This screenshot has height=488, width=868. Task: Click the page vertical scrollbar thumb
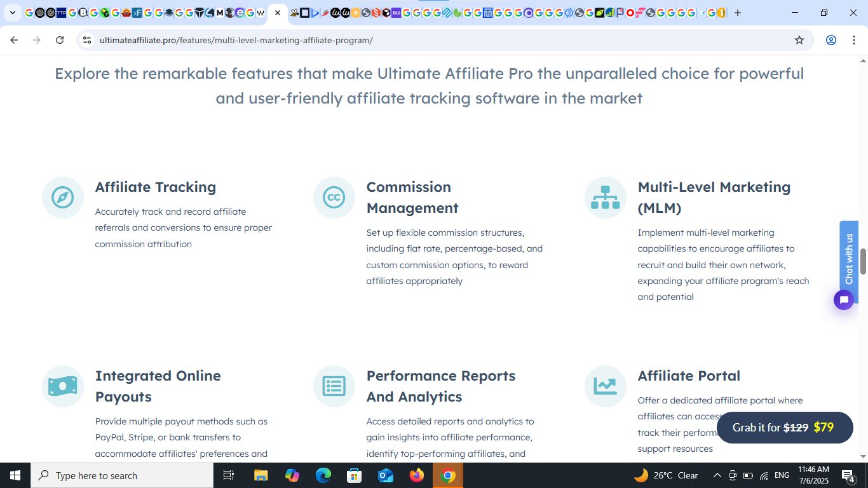(x=863, y=262)
